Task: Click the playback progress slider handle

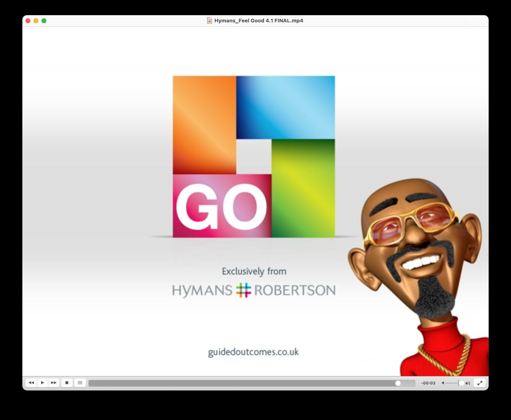Action: (398, 383)
